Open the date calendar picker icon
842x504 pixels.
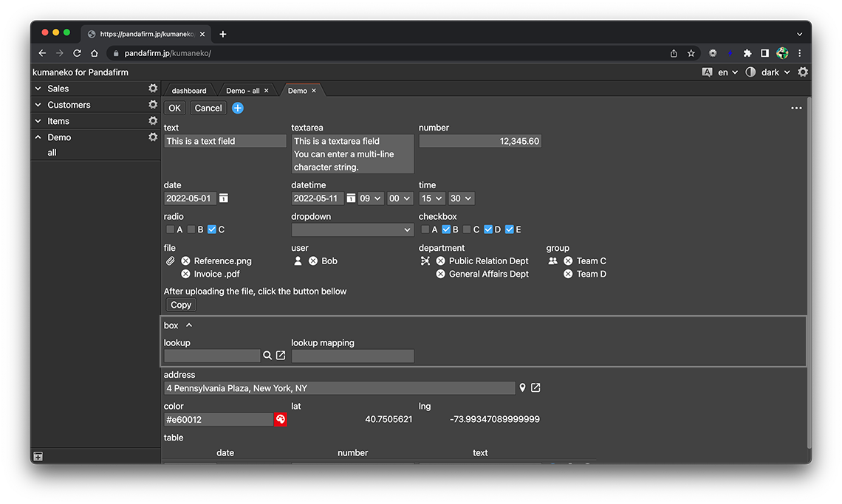coord(224,199)
